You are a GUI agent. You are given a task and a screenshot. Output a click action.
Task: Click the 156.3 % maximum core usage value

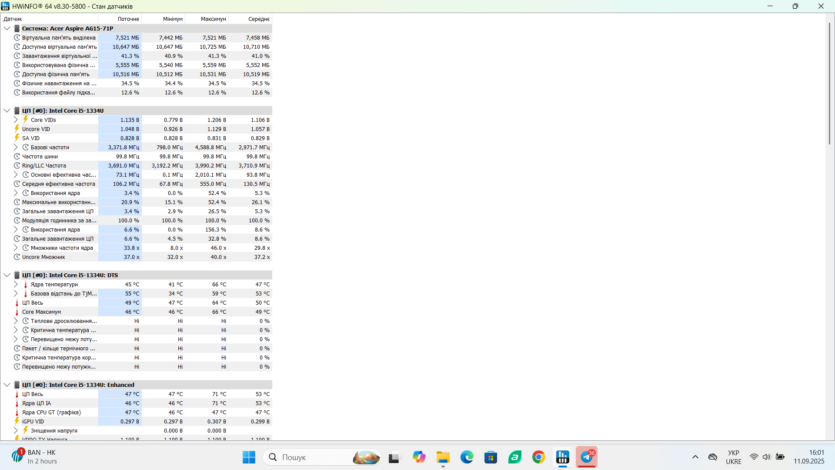(216, 229)
